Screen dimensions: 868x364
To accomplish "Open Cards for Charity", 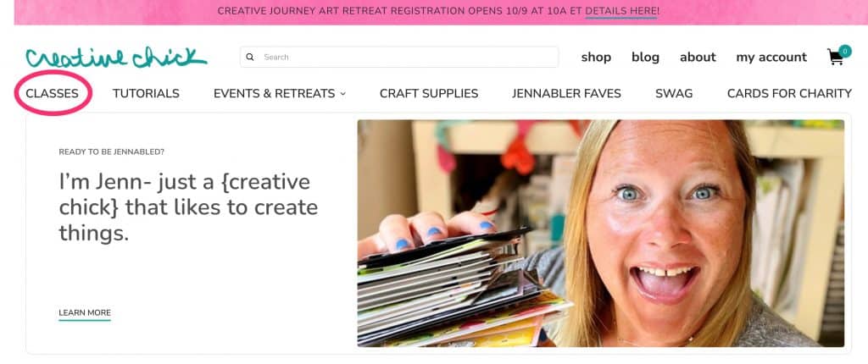I will (x=789, y=93).
